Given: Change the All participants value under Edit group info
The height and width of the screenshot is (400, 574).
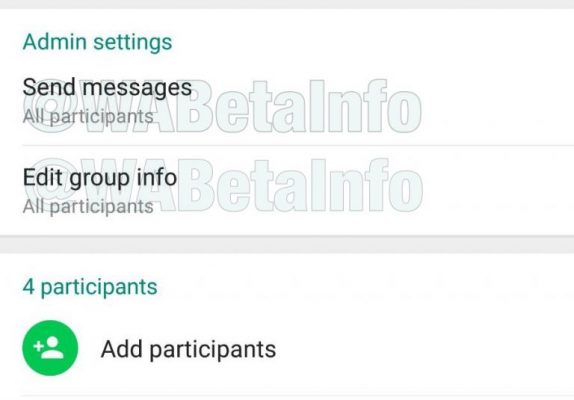Looking at the screenshot, I should pyautogui.click(x=88, y=207).
